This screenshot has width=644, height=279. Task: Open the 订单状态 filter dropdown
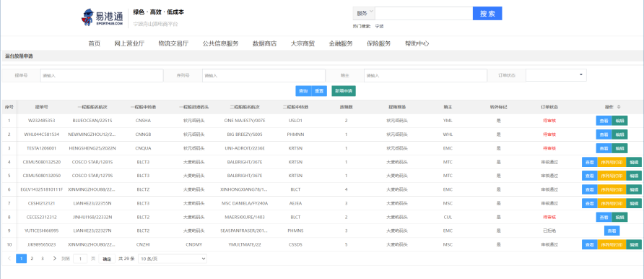556,75
